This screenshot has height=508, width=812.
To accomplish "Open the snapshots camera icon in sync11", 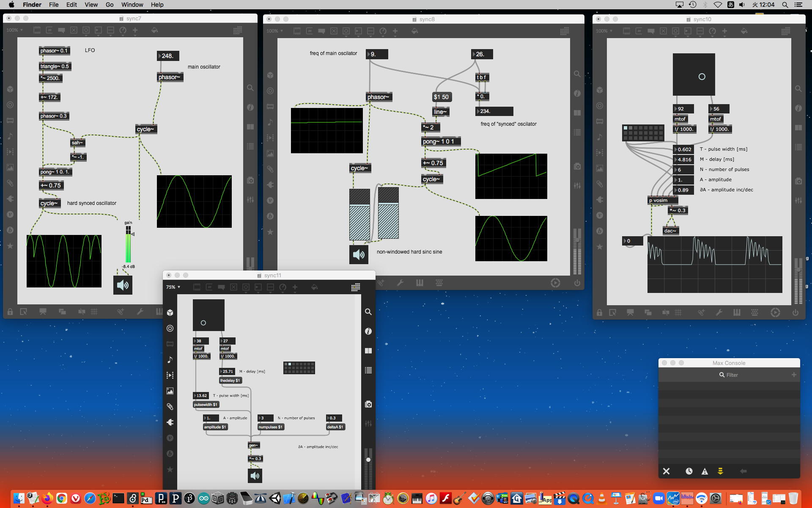I will [x=368, y=404].
